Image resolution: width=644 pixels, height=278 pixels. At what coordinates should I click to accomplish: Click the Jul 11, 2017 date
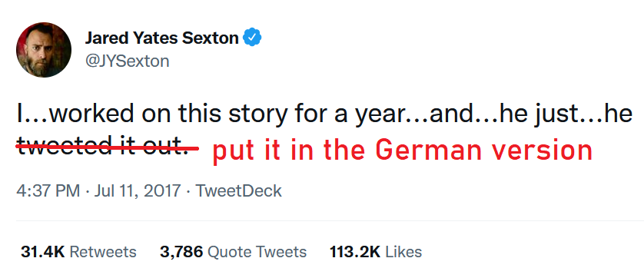[138, 191]
